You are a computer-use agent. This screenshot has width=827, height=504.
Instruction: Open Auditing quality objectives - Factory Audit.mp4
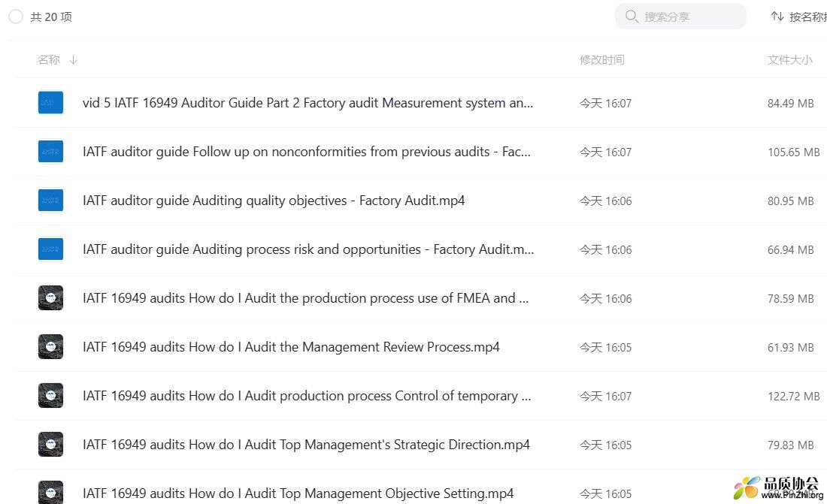click(x=274, y=201)
